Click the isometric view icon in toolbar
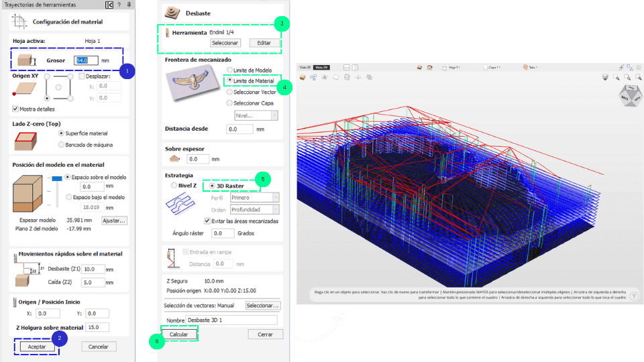644x362 pixels. tap(303, 77)
